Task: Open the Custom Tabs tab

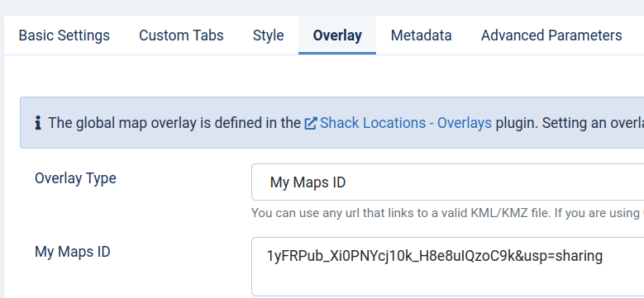Action: point(181,35)
